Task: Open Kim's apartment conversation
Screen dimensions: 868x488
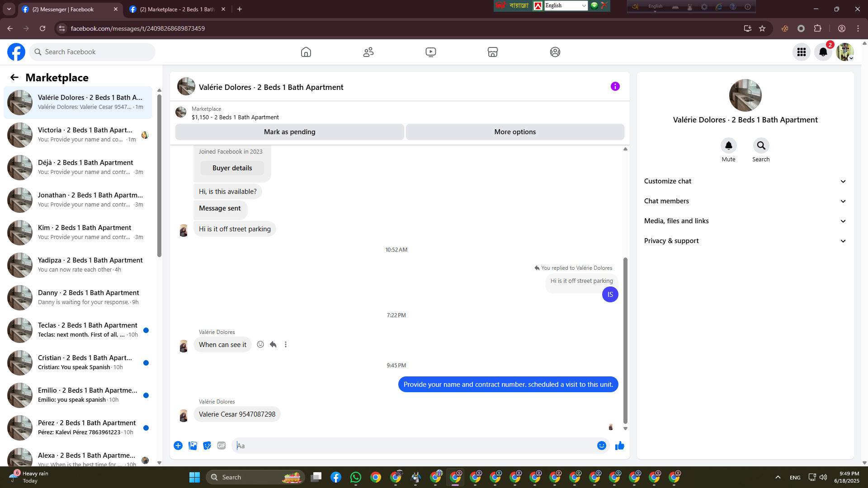Action: [78, 233]
